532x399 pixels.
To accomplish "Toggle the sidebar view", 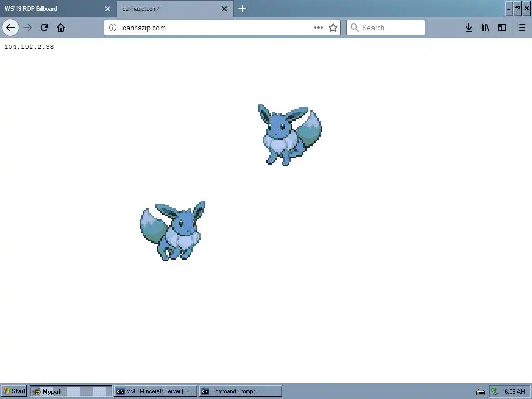I will pos(502,28).
